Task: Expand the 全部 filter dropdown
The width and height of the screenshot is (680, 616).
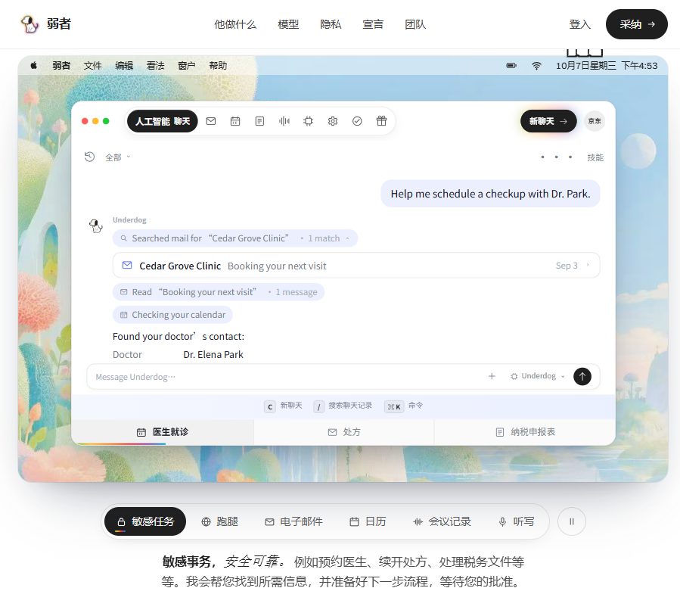Action: 117,157
